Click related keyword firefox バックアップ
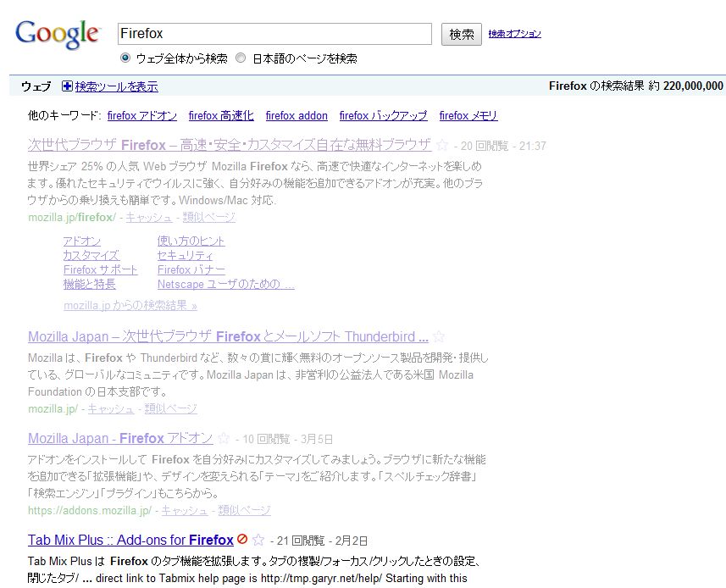The height and width of the screenshot is (588, 726). [384, 116]
